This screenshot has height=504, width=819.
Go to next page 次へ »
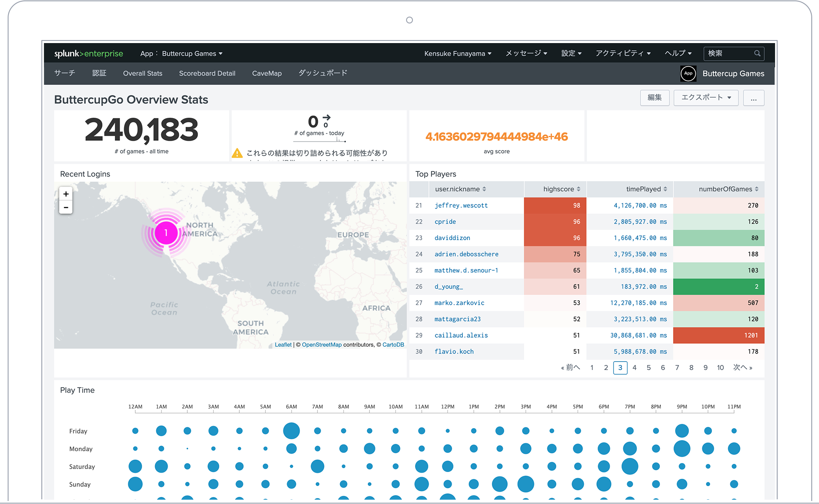point(743,368)
